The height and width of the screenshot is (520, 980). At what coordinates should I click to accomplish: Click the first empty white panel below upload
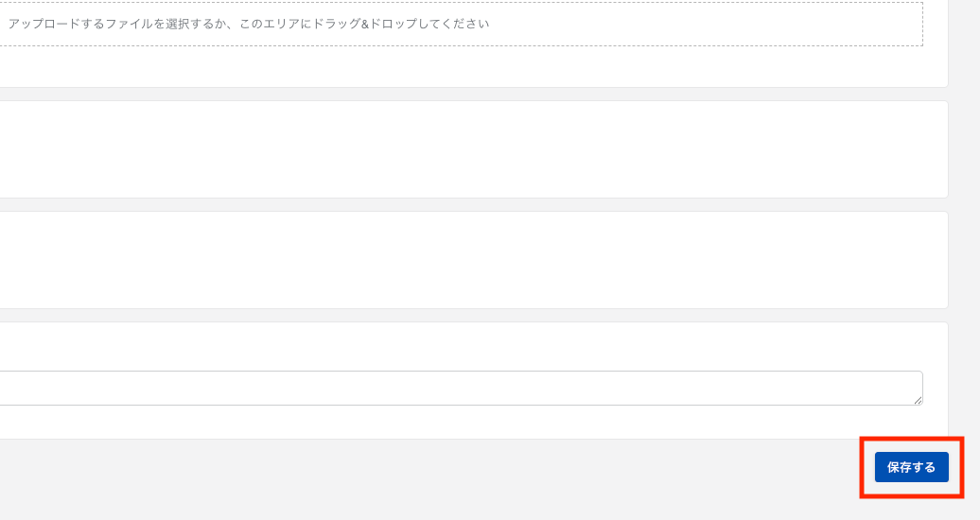point(473,149)
